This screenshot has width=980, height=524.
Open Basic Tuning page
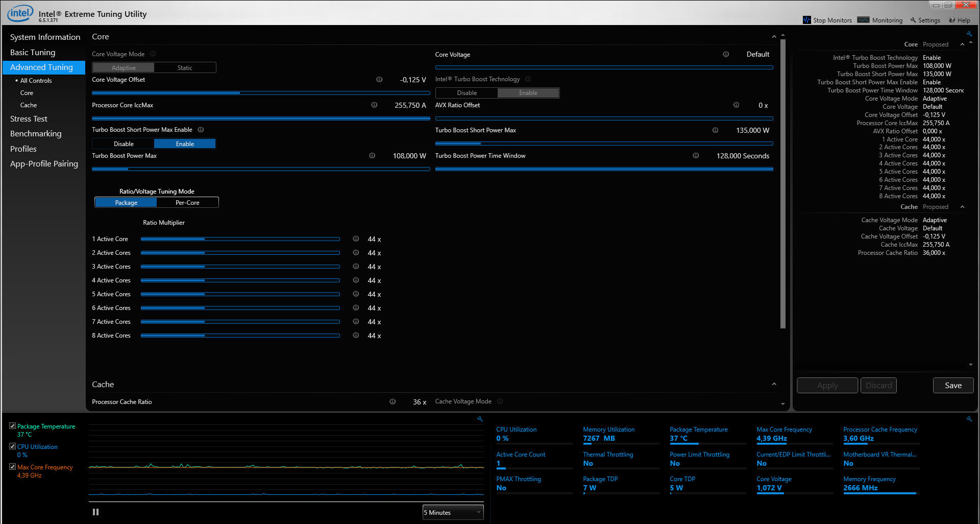click(x=33, y=52)
